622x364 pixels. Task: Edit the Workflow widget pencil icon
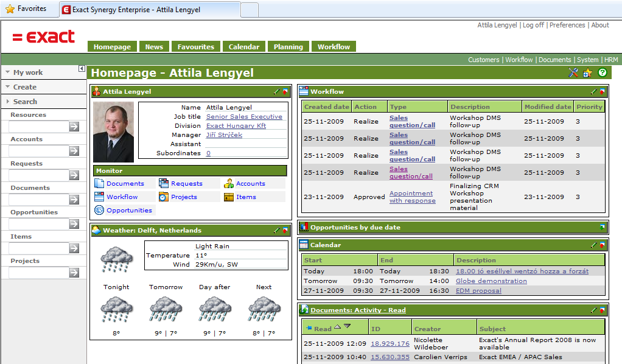pyautogui.click(x=594, y=92)
